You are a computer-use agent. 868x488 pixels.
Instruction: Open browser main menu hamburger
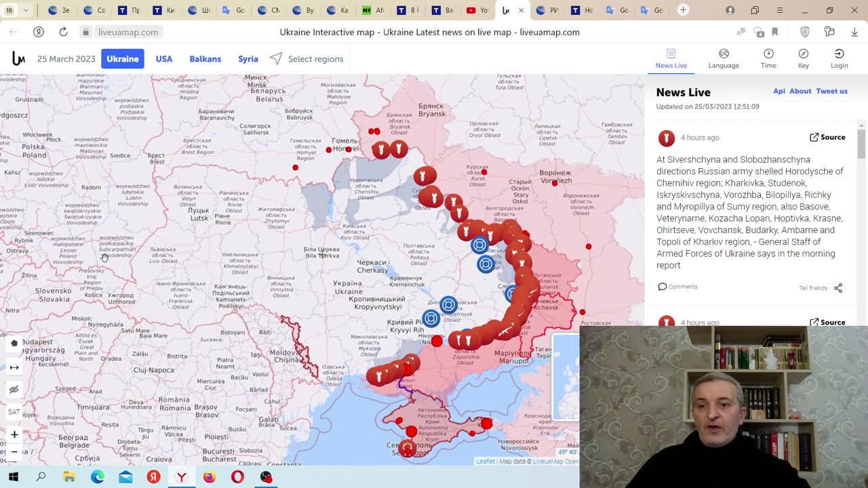(780, 10)
